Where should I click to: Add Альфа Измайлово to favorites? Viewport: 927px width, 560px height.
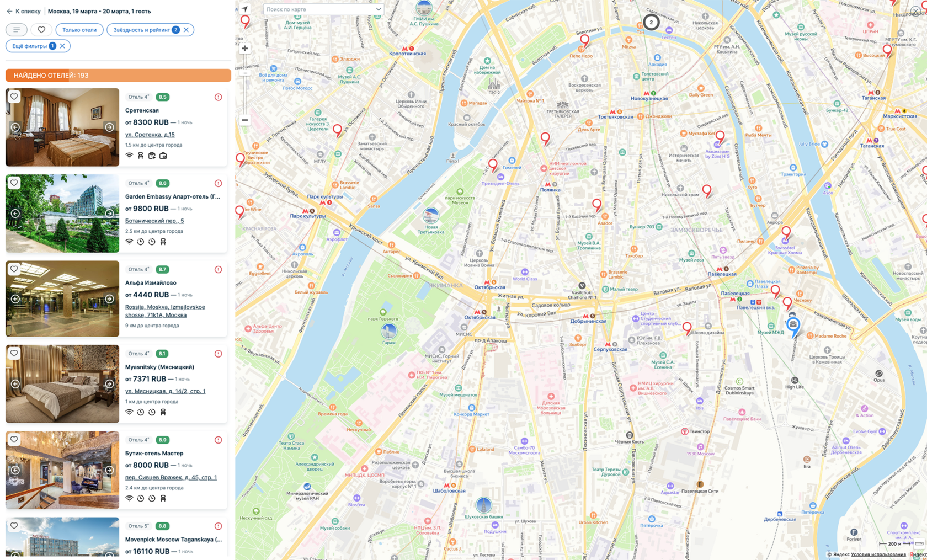coord(14,269)
